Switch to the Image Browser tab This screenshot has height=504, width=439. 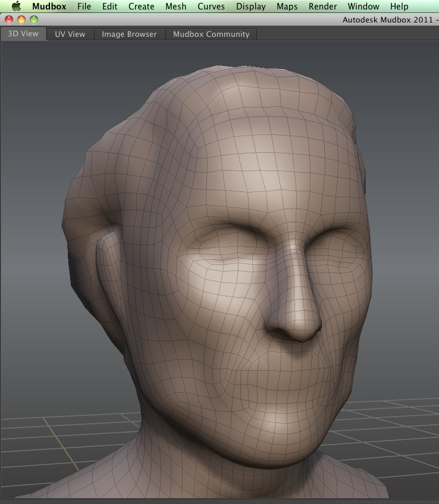tap(129, 34)
